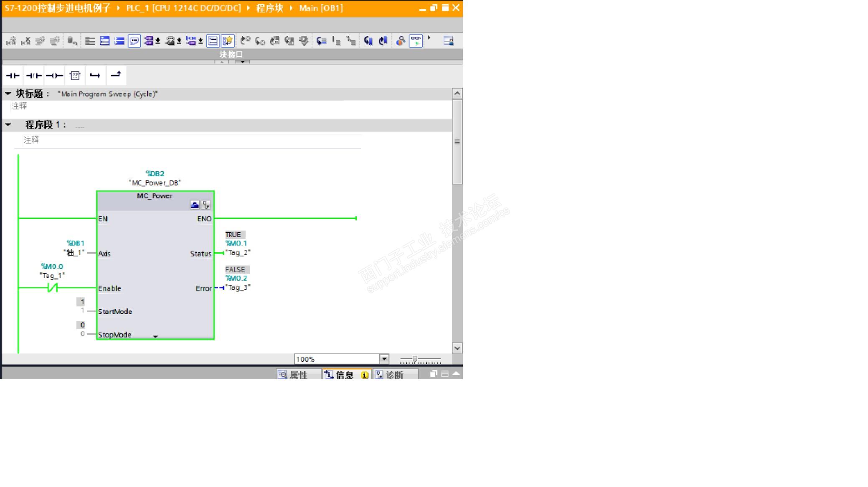This screenshot has width=868, height=487.
Task: Insert a normally open contact
Action: pyautogui.click(x=13, y=76)
